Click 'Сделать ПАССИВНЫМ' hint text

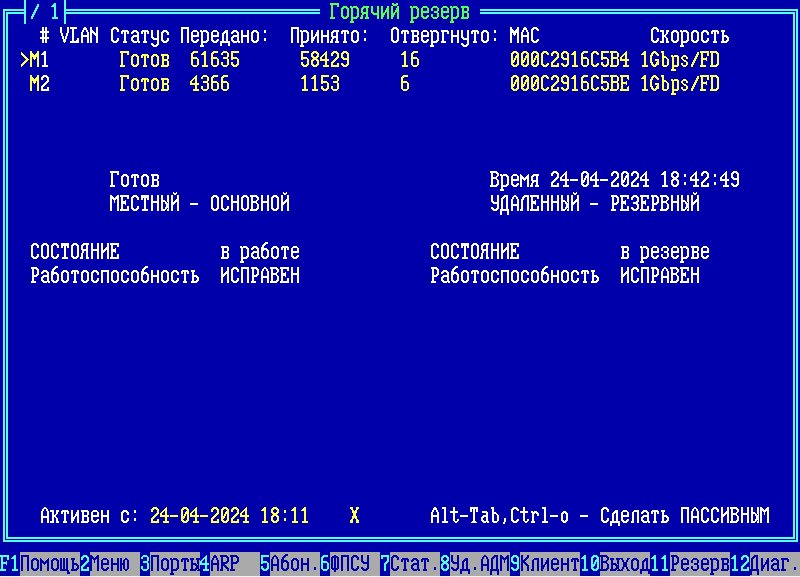coord(684,516)
